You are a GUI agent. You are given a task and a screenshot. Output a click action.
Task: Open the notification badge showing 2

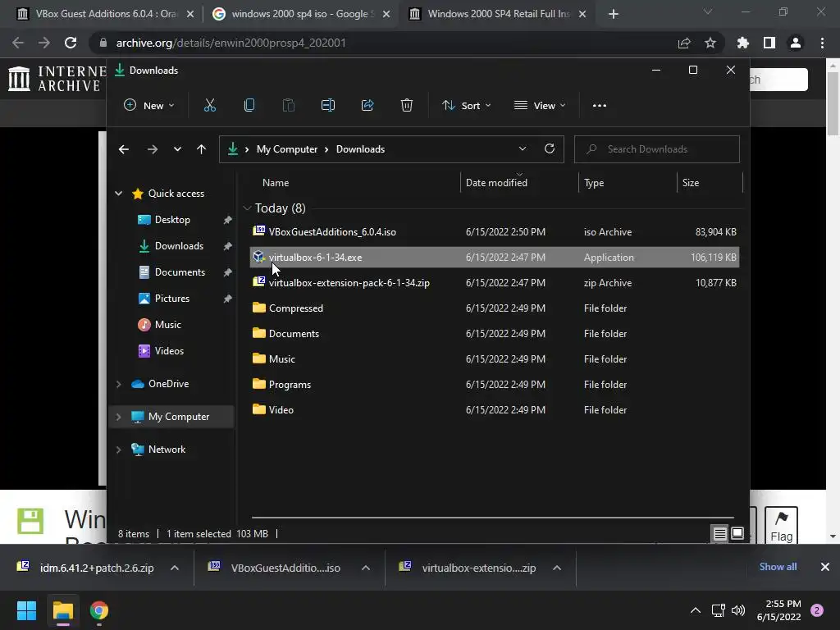[x=817, y=610]
